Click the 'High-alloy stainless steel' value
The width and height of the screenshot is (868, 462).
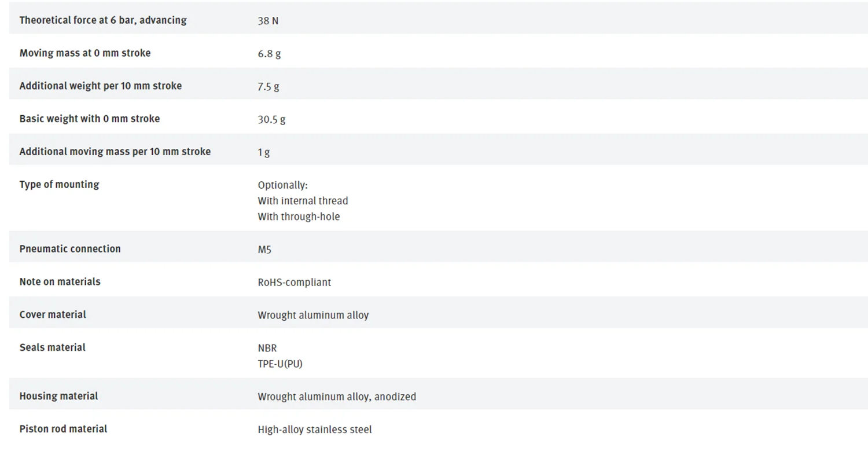coord(315,430)
